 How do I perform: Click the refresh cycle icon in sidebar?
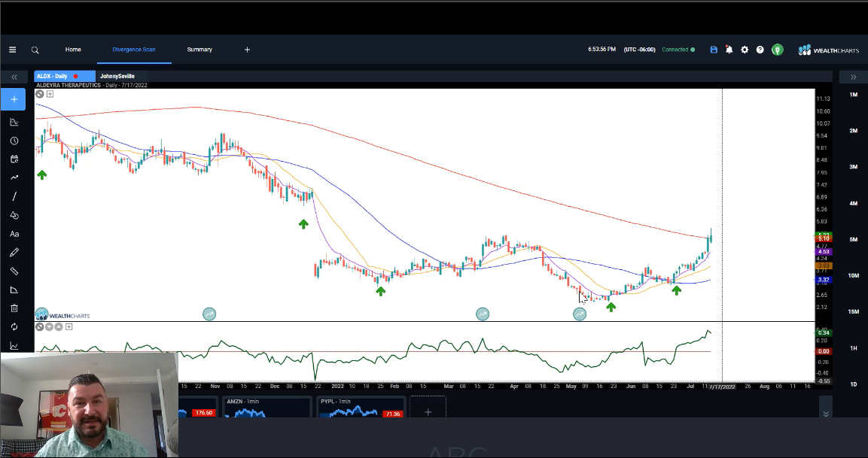point(14,327)
